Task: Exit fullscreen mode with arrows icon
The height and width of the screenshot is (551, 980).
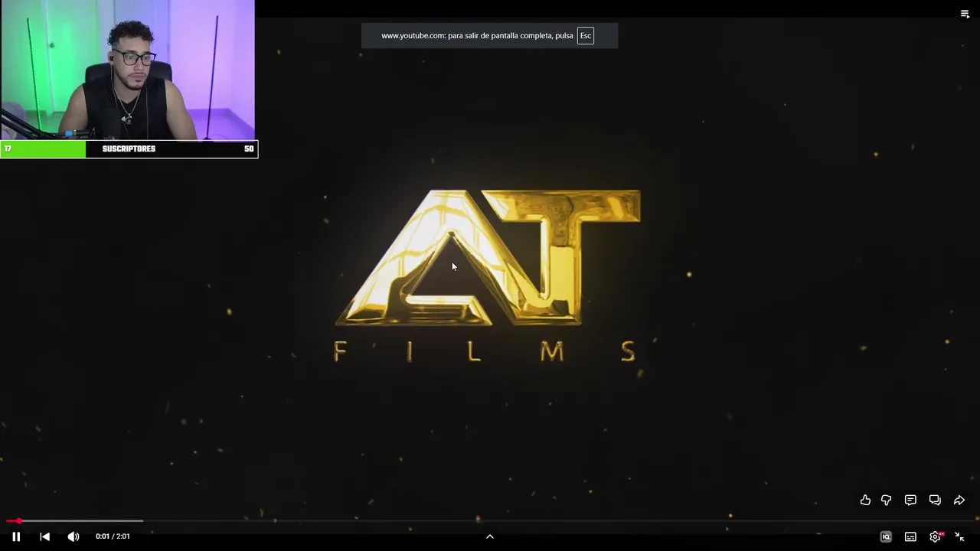Action: click(959, 536)
